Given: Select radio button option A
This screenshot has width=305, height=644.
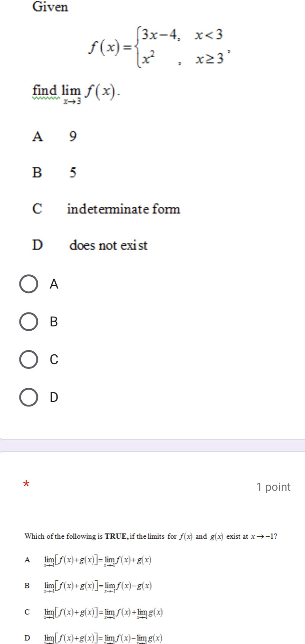Looking at the screenshot, I should pyautogui.click(x=29, y=284).
